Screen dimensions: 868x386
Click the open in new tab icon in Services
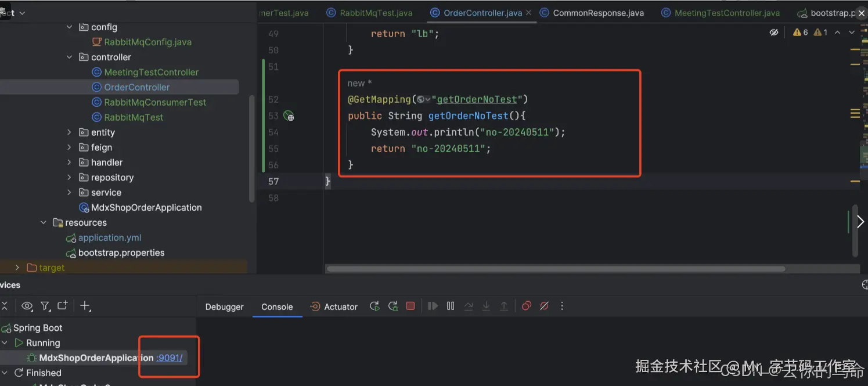click(62, 305)
